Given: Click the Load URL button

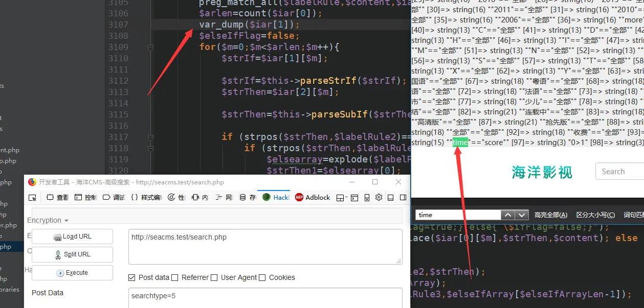Looking at the screenshot, I should click(72, 236).
